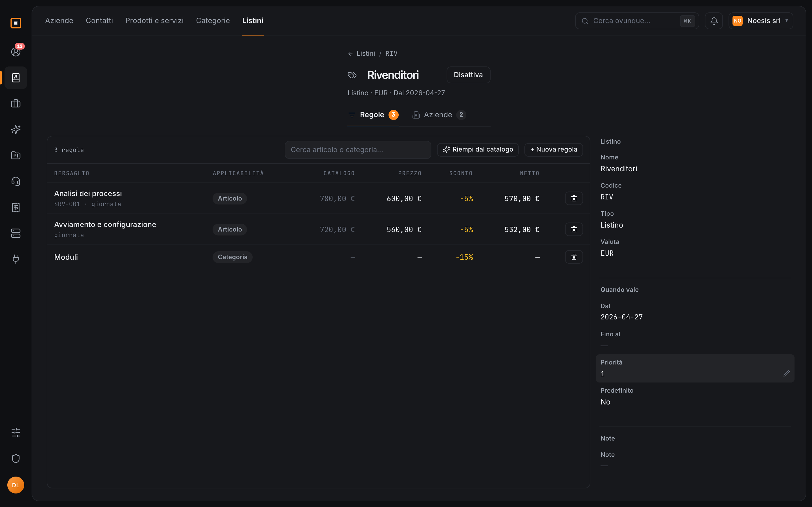The width and height of the screenshot is (812, 507).
Task: Go to Categorie in the top navigation
Action: coord(213,21)
